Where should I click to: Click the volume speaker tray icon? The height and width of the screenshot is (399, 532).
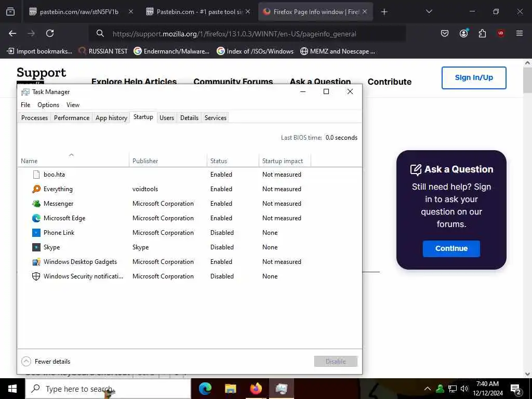(464, 389)
